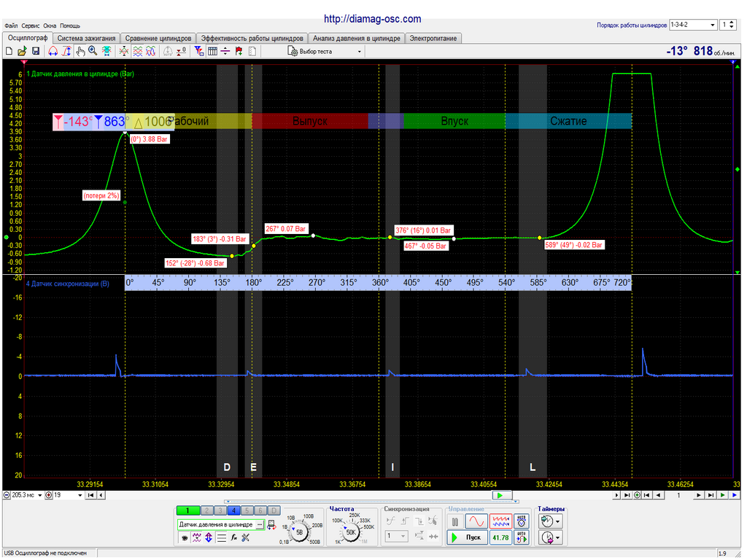Image resolution: width=747 pixels, height=560 pixels.
Task: Turn the 50K frequency knob
Action: pyautogui.click(x=351, y=532)
